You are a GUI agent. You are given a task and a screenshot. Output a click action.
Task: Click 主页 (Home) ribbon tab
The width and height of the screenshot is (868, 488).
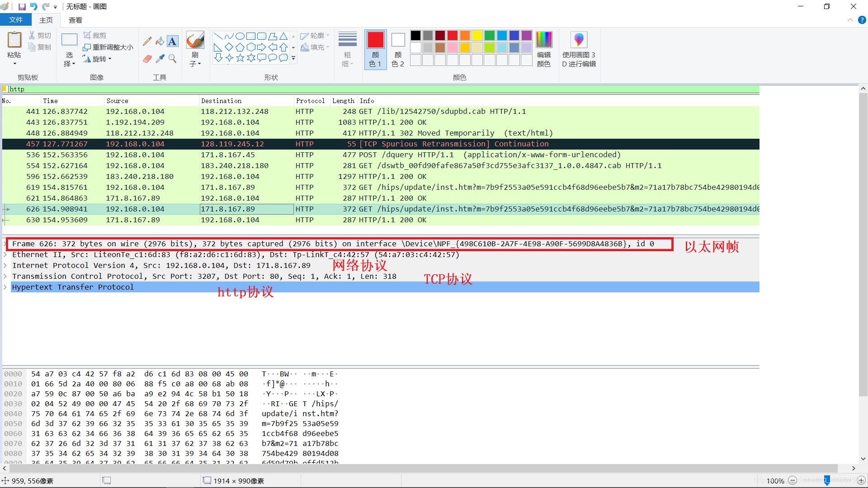[x=47, y=20]
